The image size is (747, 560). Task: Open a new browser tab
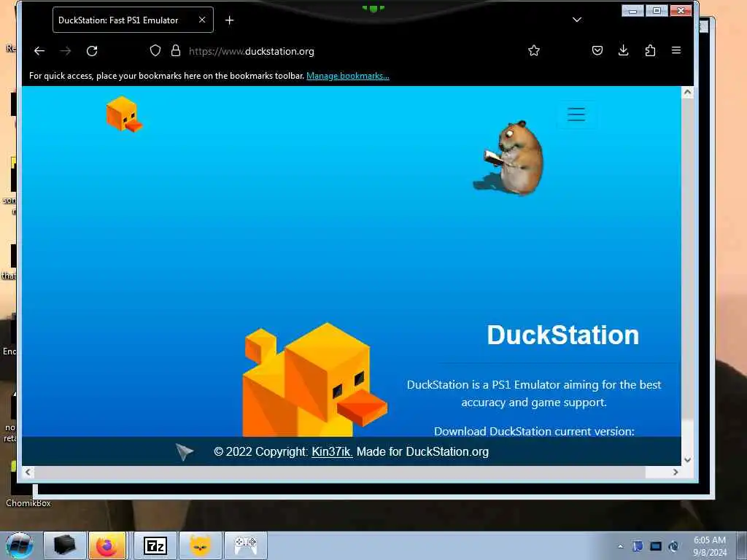(229, 20)
